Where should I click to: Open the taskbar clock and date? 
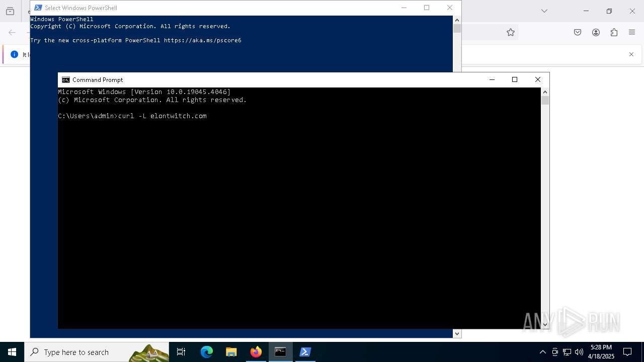click(601, 352)
